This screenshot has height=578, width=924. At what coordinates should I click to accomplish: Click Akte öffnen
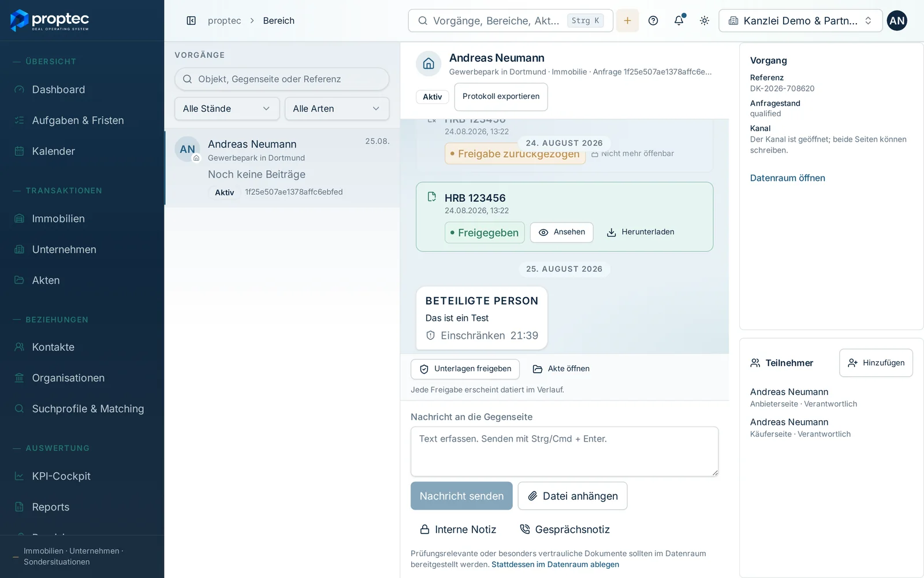(561, 369)
